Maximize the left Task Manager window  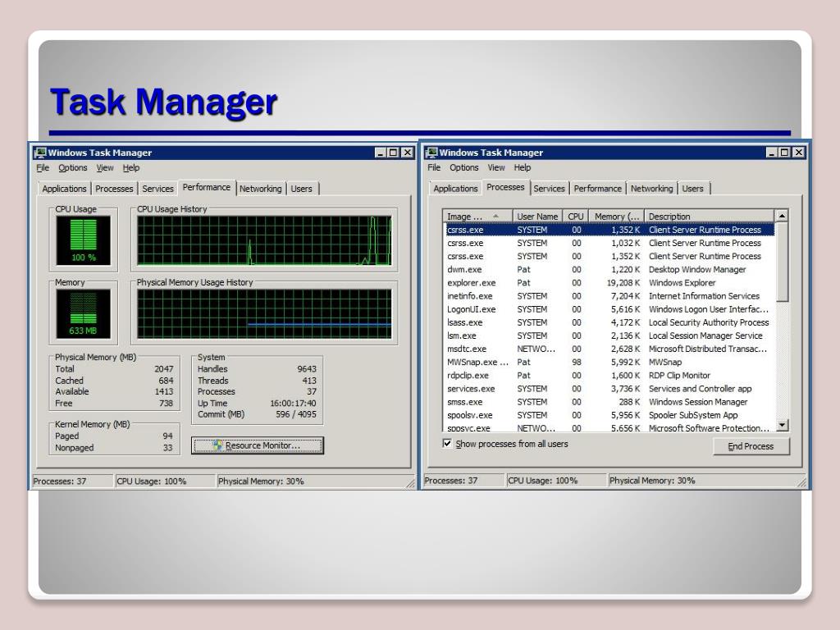(393, 153)
